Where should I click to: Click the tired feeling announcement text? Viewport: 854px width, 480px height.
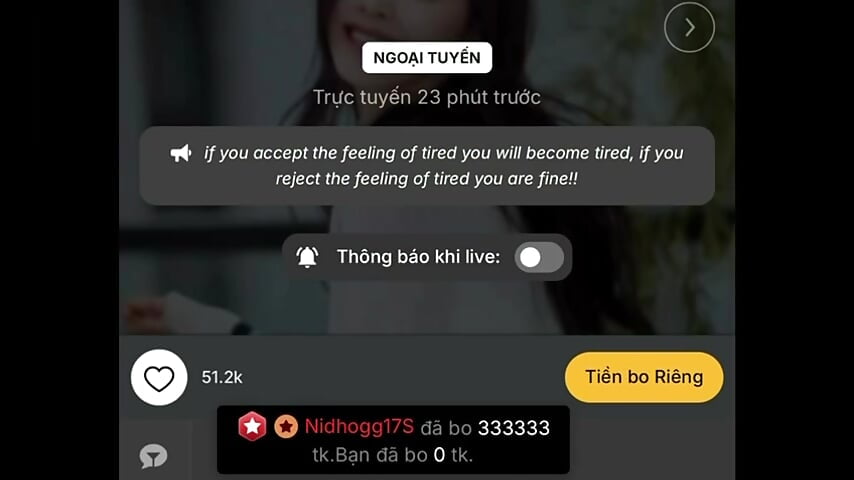click(443, 166)
